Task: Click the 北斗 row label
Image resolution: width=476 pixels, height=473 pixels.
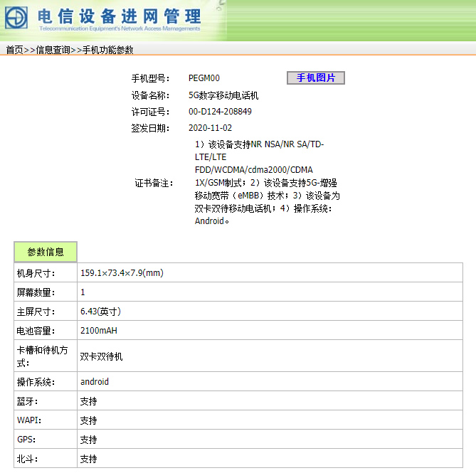Action: click(x=27, y=459)
